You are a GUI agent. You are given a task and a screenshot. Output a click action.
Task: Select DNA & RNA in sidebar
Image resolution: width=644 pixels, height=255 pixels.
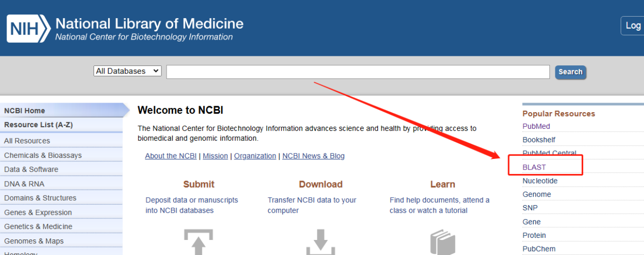[24, 184]
